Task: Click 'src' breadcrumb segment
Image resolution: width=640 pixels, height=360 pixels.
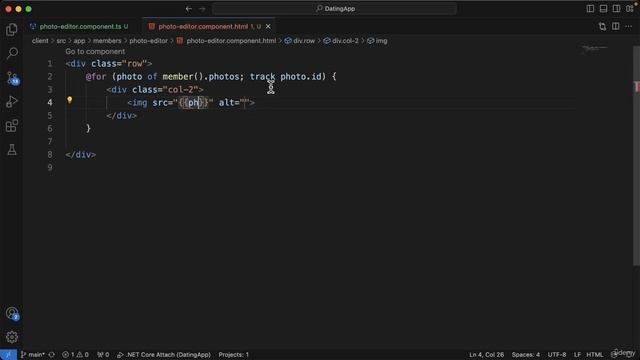Action: pyautogui.click(x=61, y=41)
